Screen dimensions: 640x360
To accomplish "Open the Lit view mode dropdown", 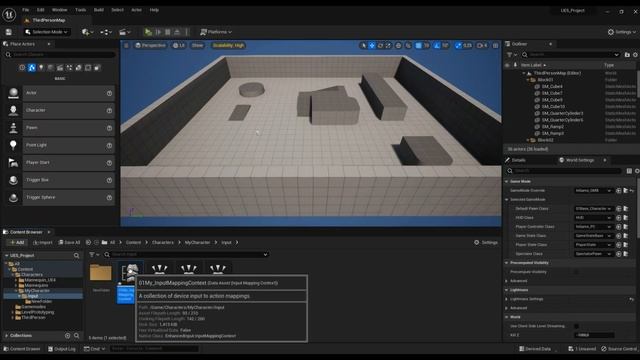I will point(179,45).
